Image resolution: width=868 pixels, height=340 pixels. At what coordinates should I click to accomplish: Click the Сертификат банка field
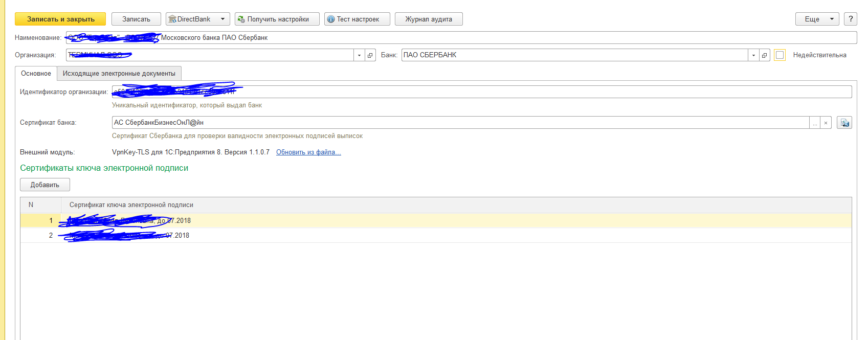click(x=460, y=122)
